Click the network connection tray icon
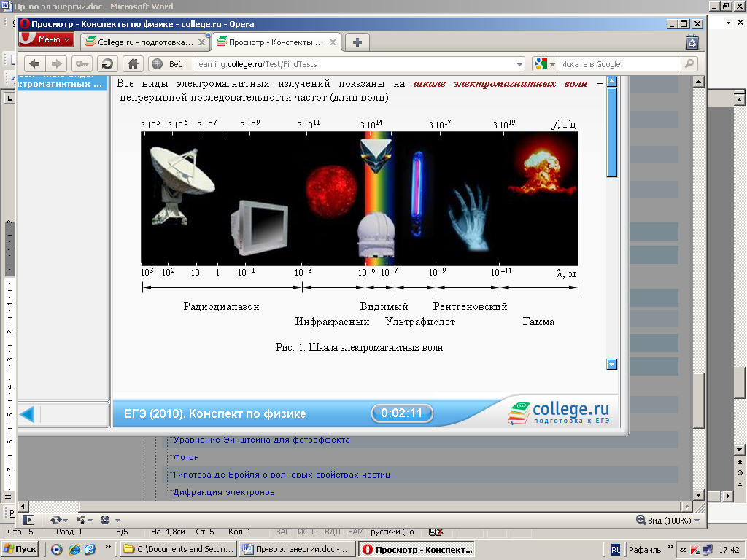 [x=708, y=550]
